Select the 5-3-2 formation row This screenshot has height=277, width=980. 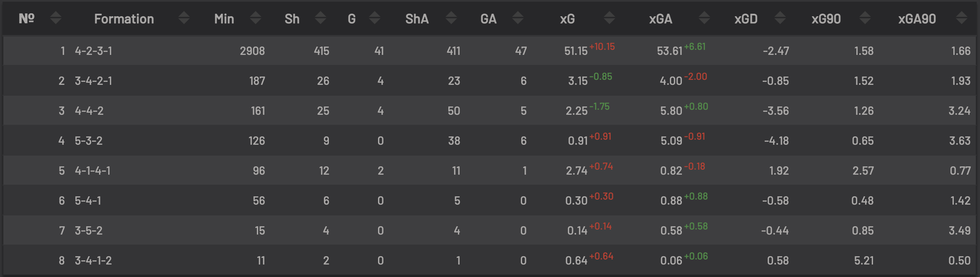pyautogui.click(x=490, y=141)
